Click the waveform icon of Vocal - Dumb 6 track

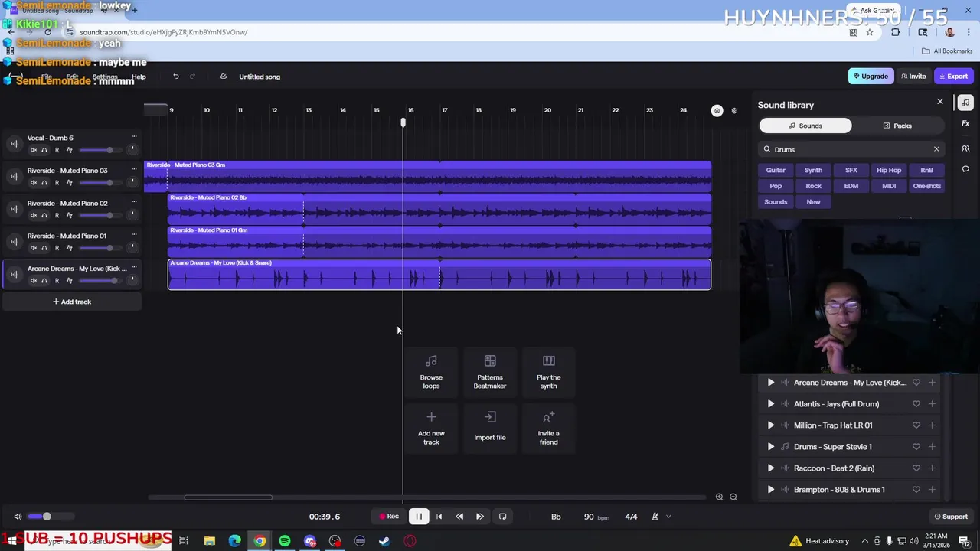coord(15,143)
